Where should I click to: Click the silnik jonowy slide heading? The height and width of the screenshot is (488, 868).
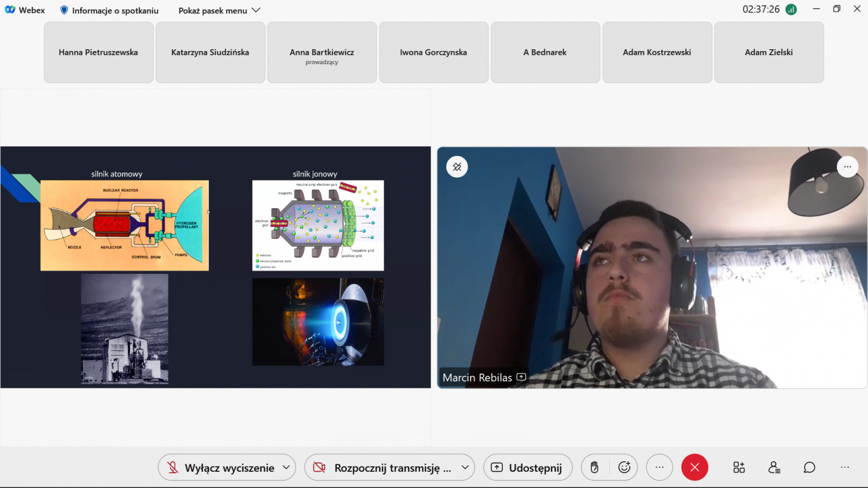click(315, 174)
